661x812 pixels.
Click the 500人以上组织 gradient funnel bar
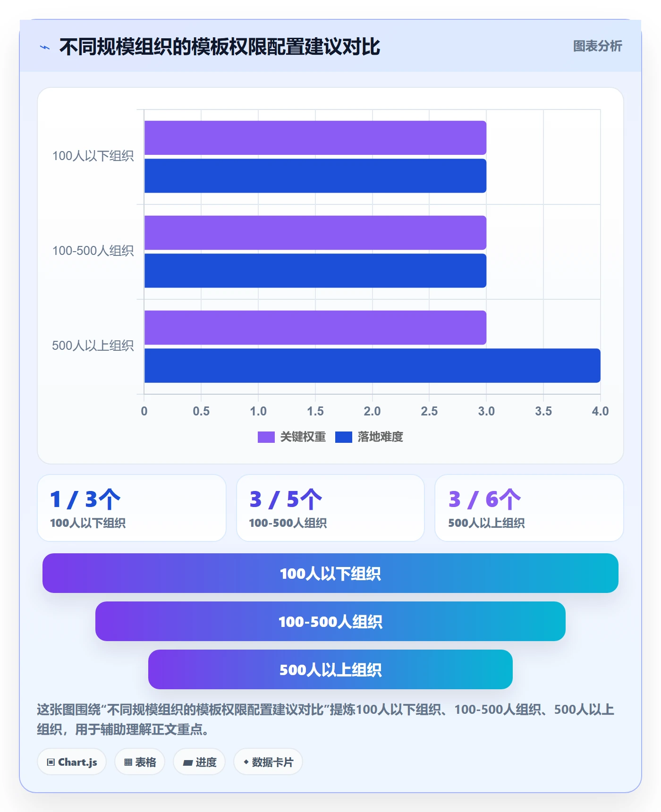[330, 669]
